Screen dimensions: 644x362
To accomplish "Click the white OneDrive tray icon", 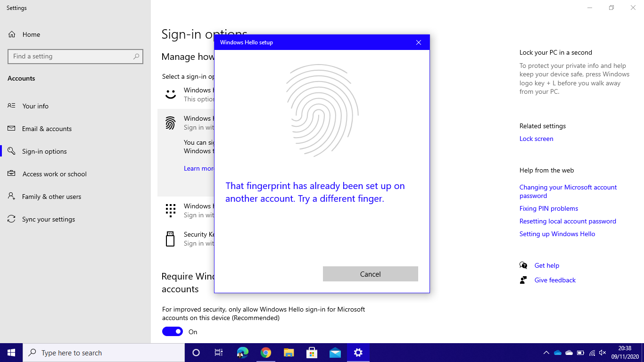I will pyautogui.click(x=569, y=353).
